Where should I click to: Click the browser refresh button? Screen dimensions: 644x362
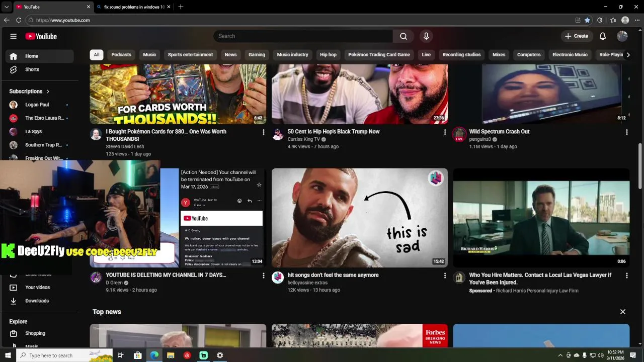[x=19, y=20]
